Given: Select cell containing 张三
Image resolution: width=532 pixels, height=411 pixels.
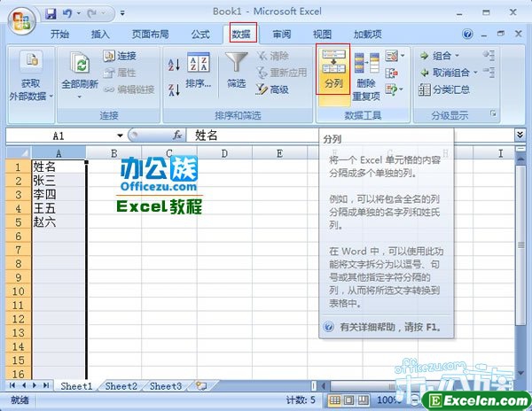Looking at the screenshot, I should coord(59,181).
